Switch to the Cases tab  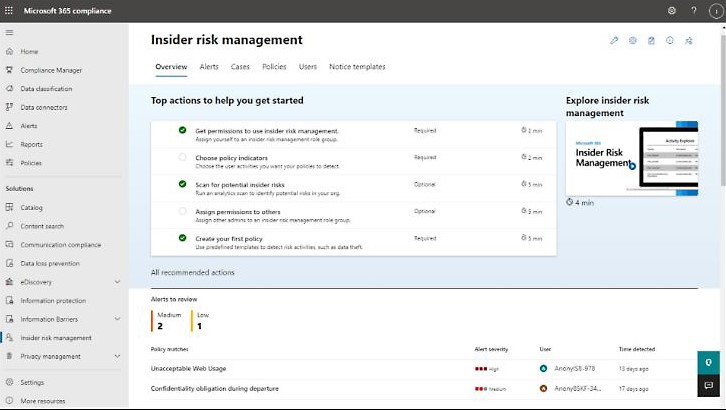point(240,67)
